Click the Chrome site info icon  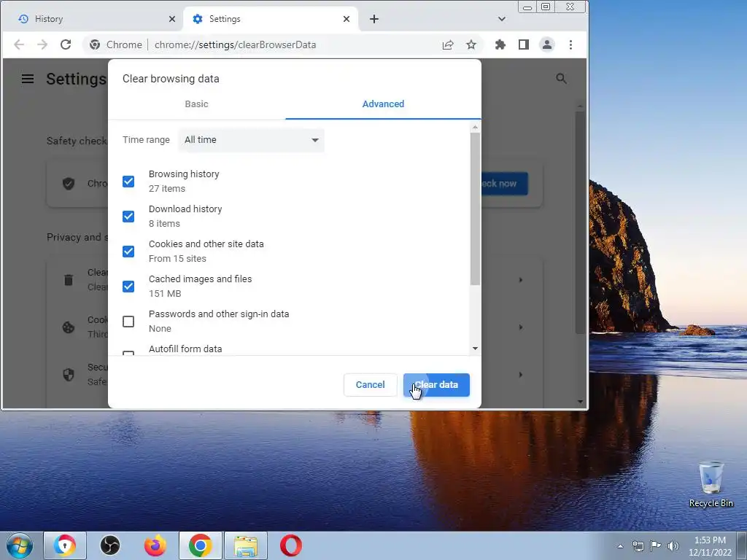(x=95, y=44)
